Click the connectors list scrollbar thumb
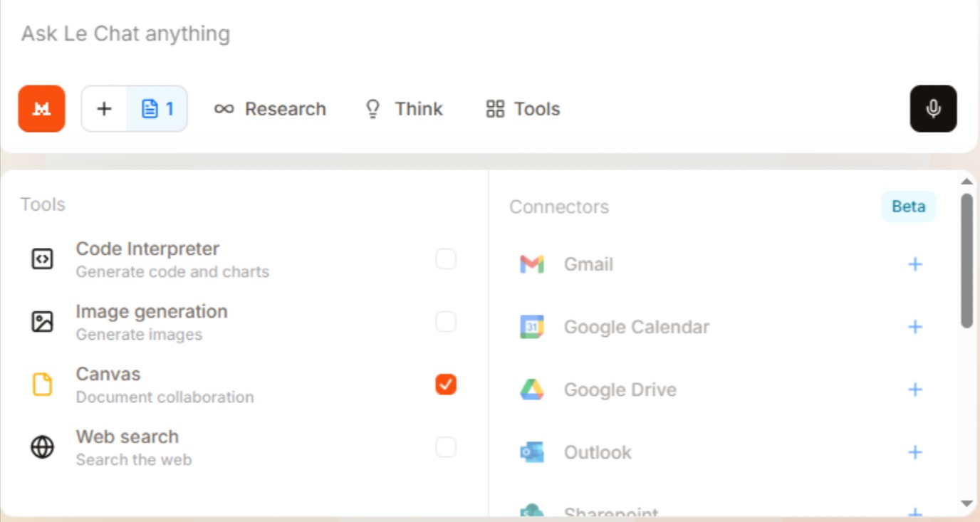The width and height of the screenshot is (980, 522). (966, 260)
